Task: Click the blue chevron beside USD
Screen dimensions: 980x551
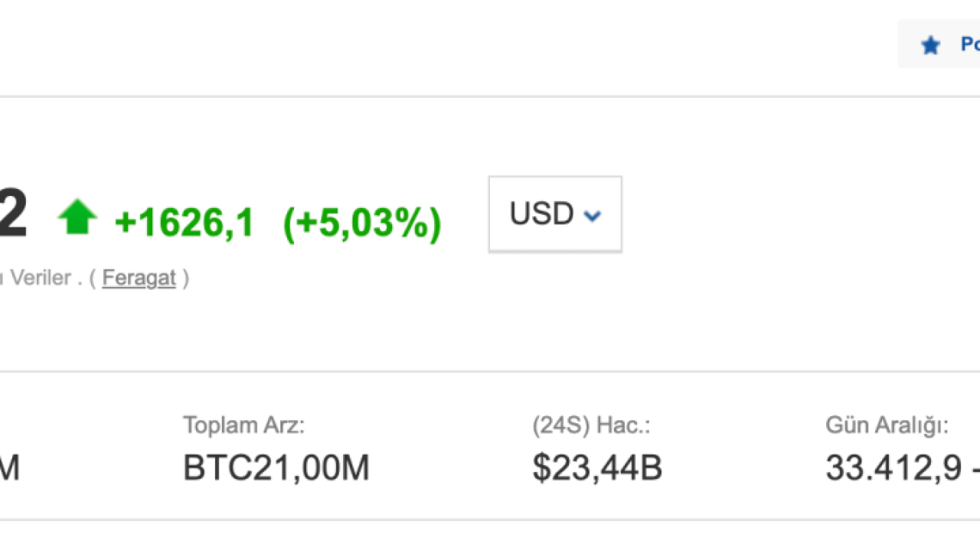Action: (x=592, y=217)
